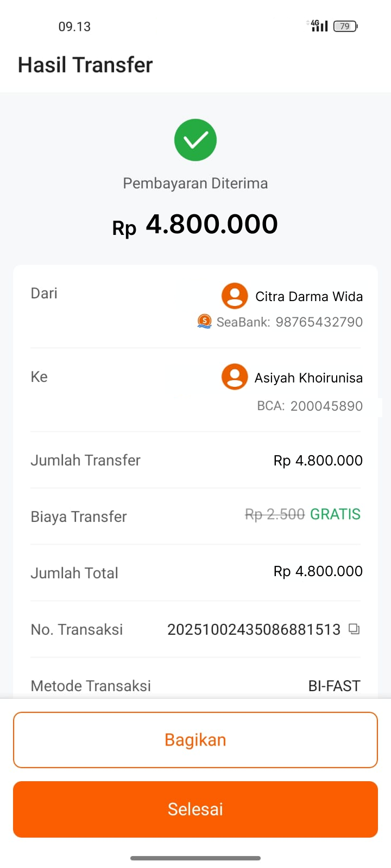
Task: Tap the transaction number 2025100243508688​1513
Action: (254, 629)
